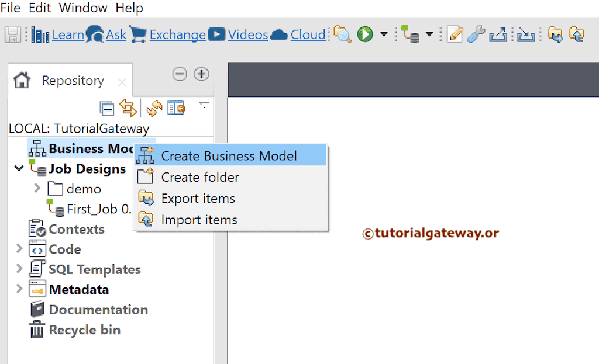599x364 pixels.
Task: Switch to the Repository tab
Action: tap(73, 80)
